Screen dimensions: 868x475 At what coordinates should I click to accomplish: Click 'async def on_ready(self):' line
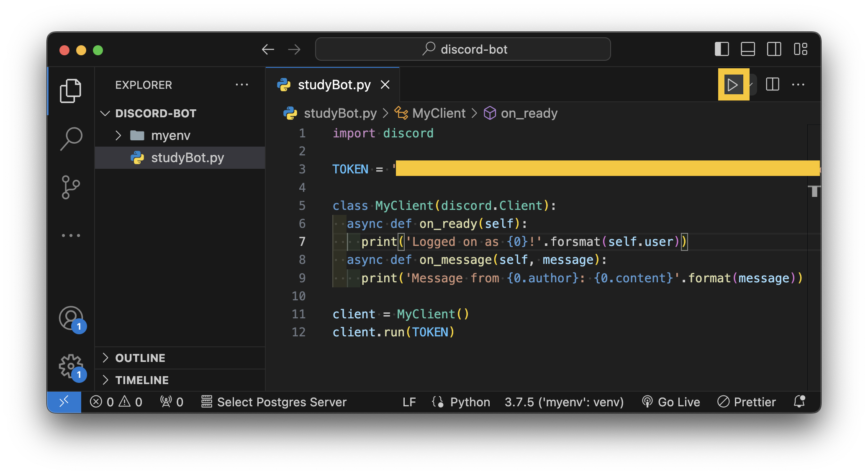coord(437,224)
